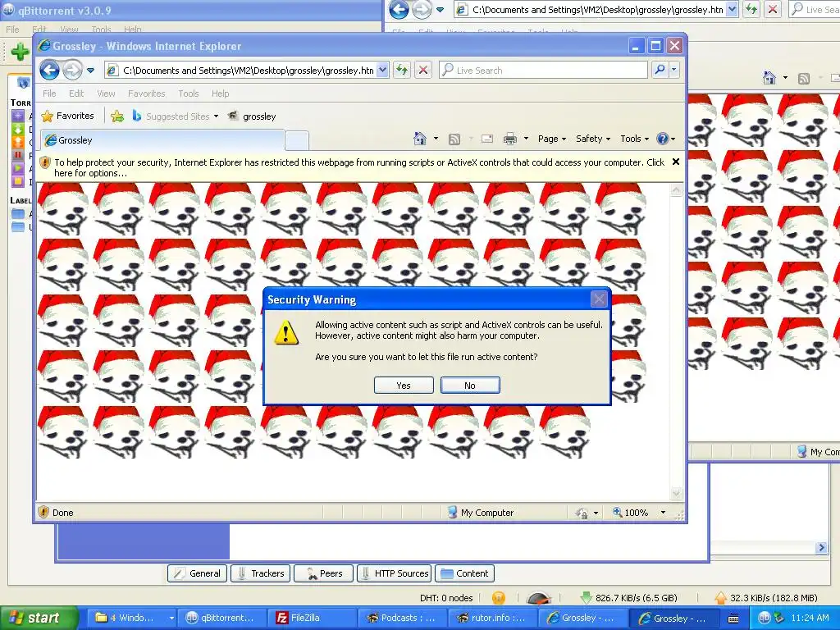Expand the Suggested Sites dropdown

(x=216, y=116)
